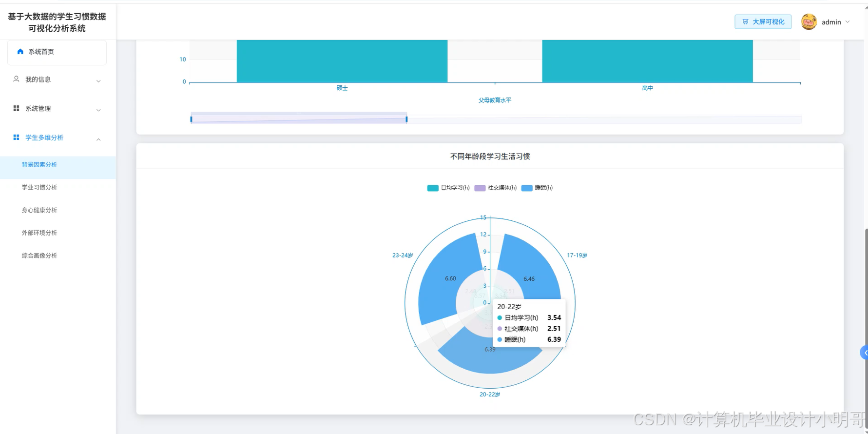Toggle the 睡眠(h) legend series

[537, 188]
